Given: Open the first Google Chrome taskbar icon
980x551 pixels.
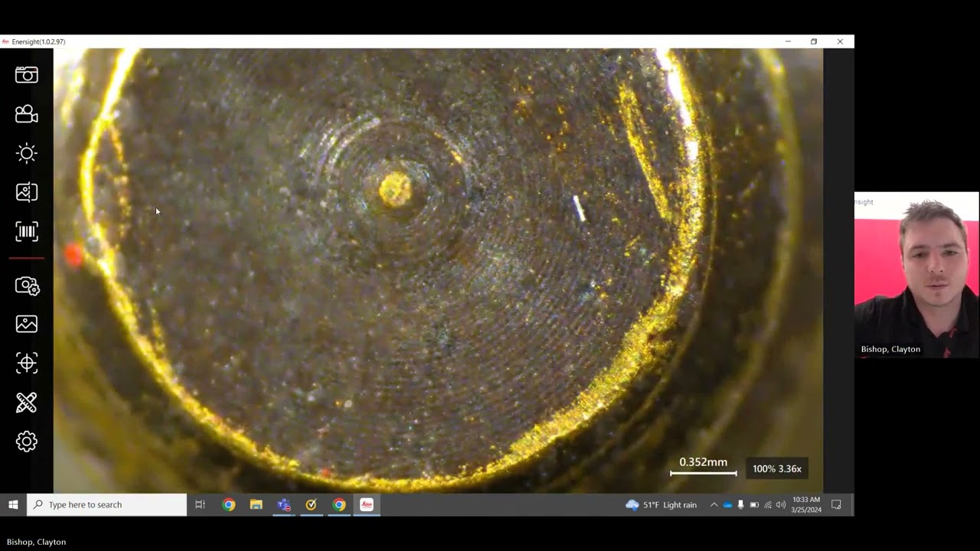Looking at the screenshot, I should pos(228,504).
